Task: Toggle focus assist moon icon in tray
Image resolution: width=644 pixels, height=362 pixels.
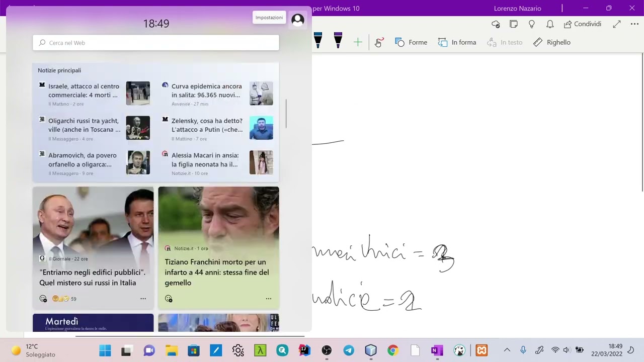Action: coord(631,350)
